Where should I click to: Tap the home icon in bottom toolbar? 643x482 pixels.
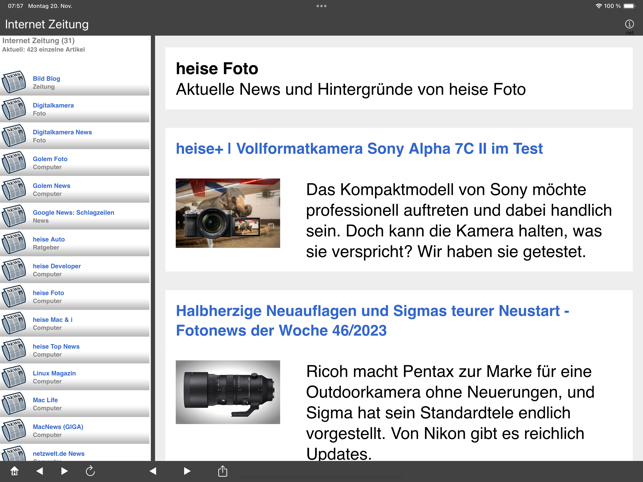pyautogui.click(x=14, y=471)
